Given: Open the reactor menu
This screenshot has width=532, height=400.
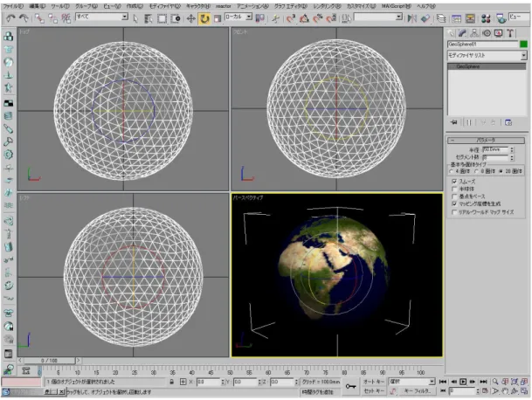Looking at the screenshot, I should (223, 6).
